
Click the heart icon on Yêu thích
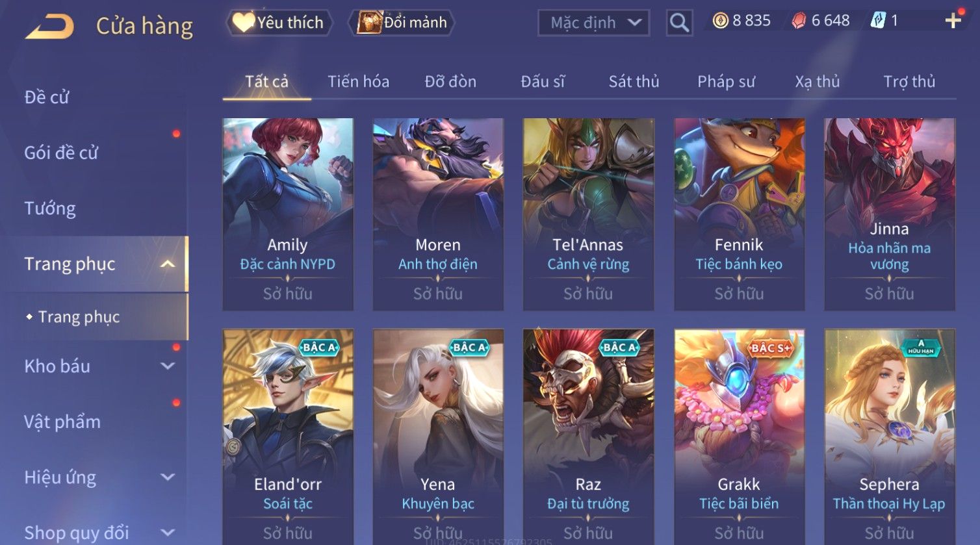[x=242, y=23]
